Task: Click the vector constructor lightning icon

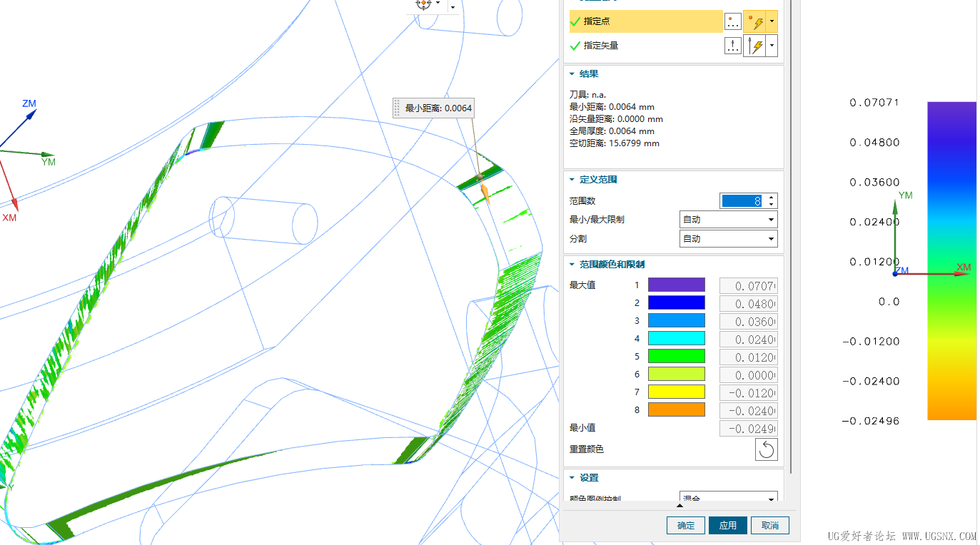Action: coord(757,45)
